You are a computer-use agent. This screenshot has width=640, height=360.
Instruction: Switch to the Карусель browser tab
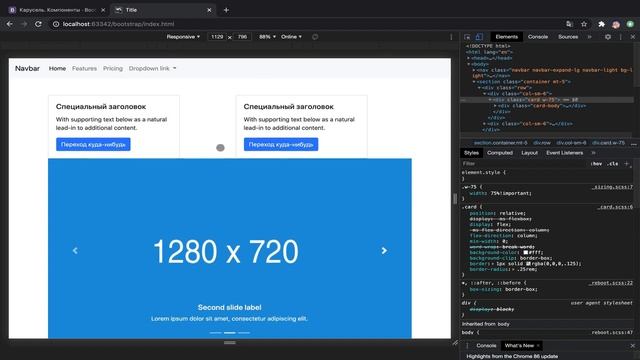point(56,10)
